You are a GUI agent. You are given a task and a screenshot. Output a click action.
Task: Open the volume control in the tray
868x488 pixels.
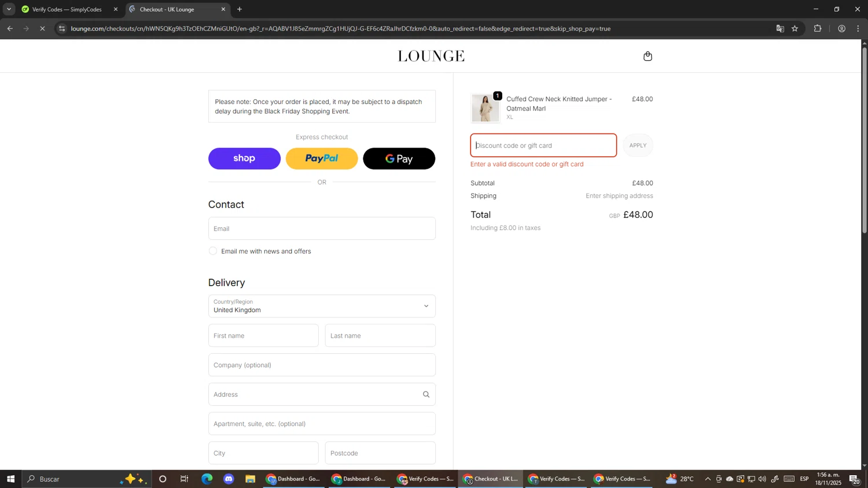pos(762,479)
